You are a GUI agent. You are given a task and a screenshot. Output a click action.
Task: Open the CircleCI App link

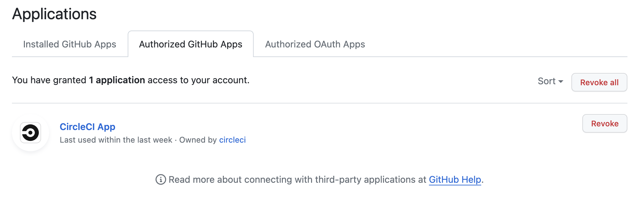pyautogui.click(x=88, y=127)
